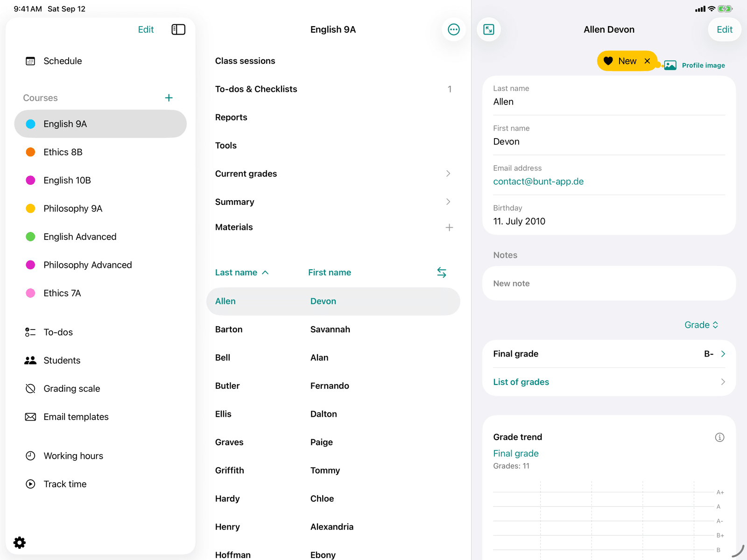Select the blue English 9A color dot
Image resolution: width=747 pixels, height=560 pixels.
[30, 124]
